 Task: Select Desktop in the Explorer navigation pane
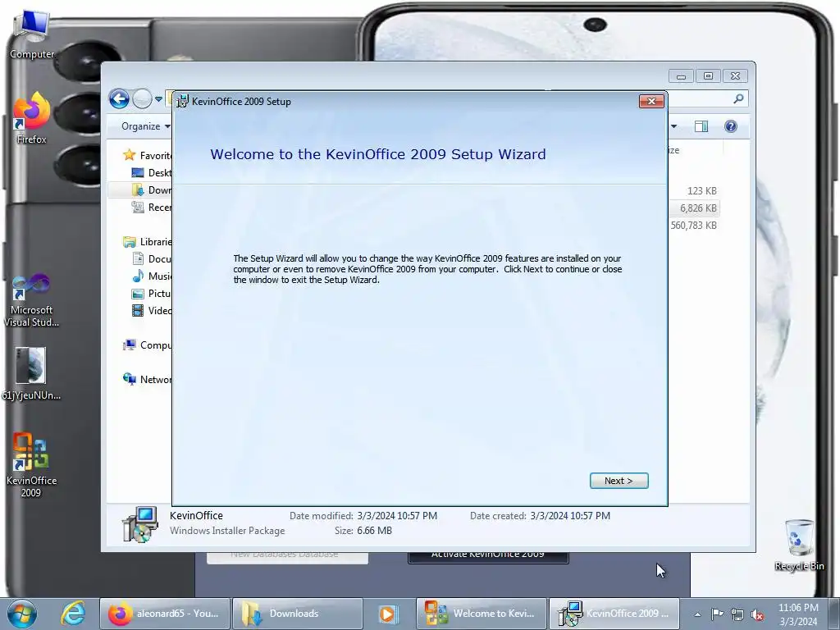coord(152,172)
